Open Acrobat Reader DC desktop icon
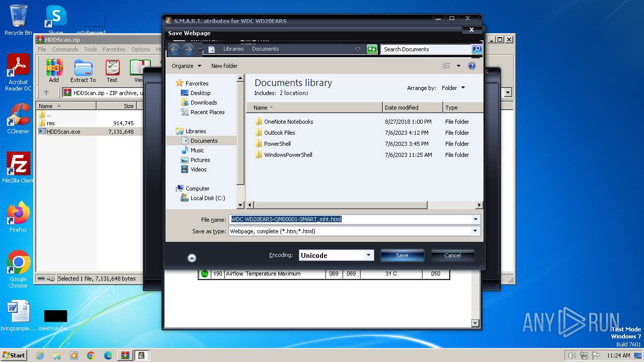This screenshot has height=362, width=644. (x=18, y=73)
